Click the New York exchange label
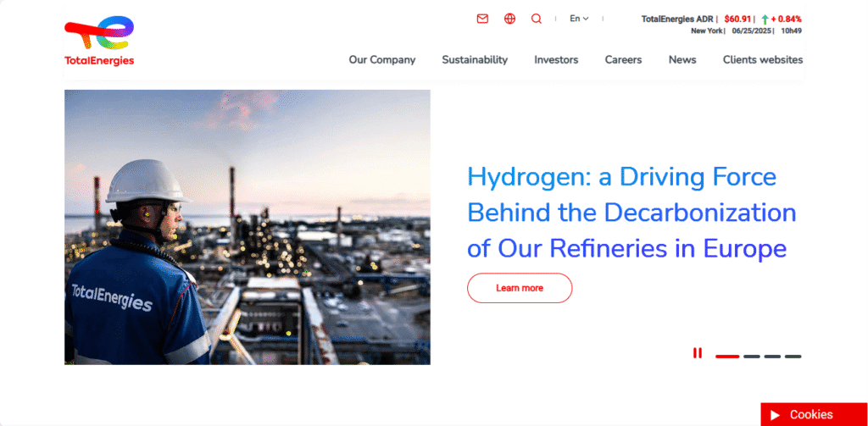 tap(706, 31)
